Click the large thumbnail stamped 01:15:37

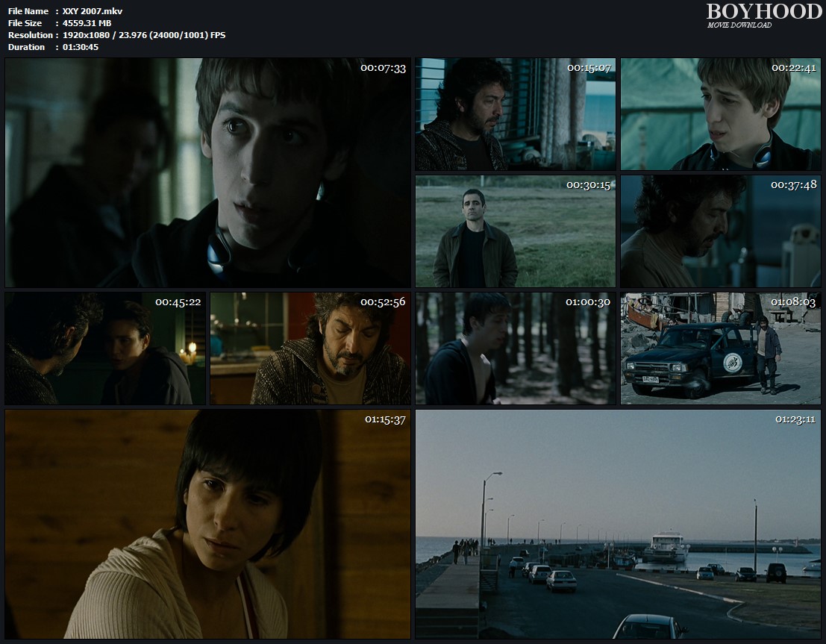pyautogui.click(x=207, y=524)
